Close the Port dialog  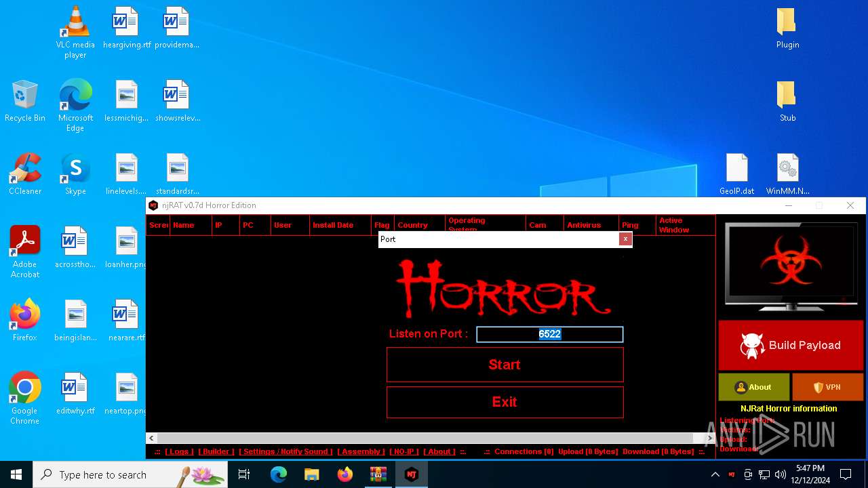(x=625, y=239)
